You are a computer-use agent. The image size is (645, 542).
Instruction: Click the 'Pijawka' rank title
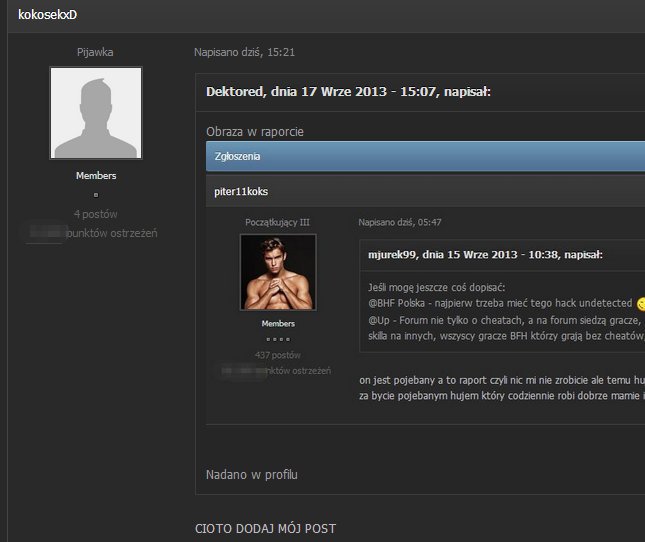(x=95, y=52)
